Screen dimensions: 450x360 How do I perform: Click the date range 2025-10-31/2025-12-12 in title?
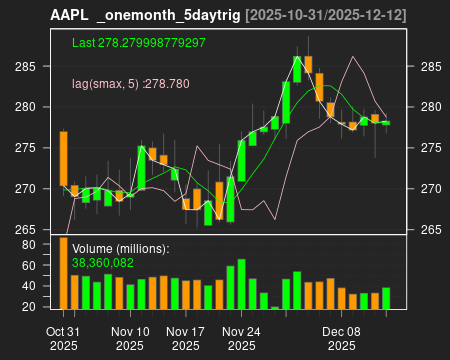click(x=326, y=15)
